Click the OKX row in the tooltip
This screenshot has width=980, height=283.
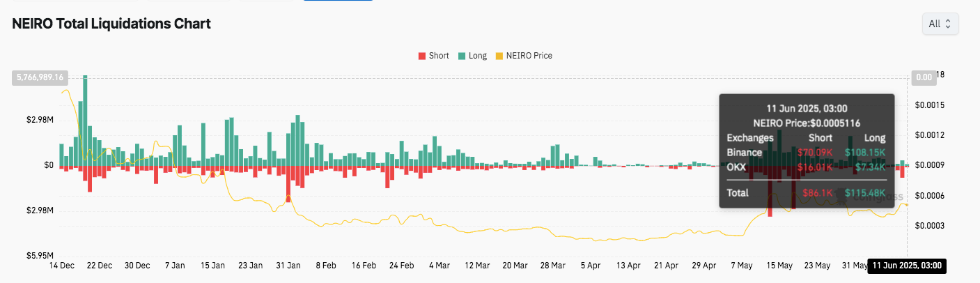tap(806, 167)
